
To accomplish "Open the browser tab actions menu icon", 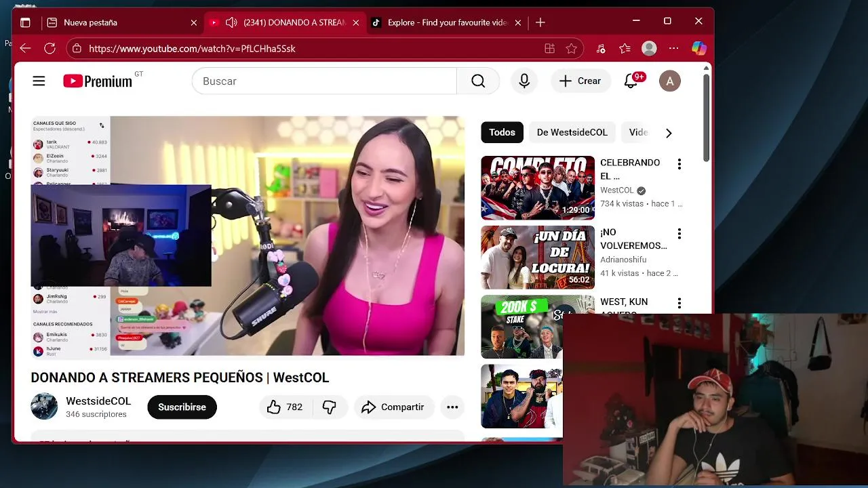I will pos(25,22).
